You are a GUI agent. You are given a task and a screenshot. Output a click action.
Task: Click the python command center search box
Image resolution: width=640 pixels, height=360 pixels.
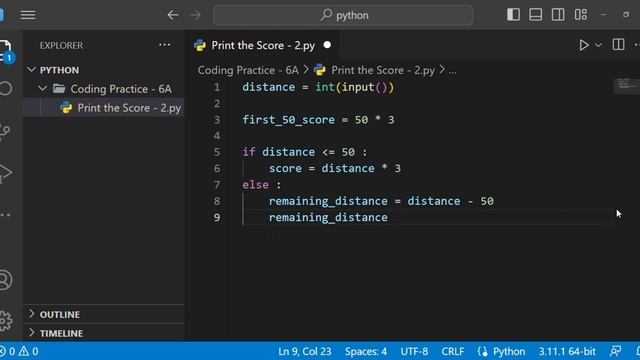[343, 15]
